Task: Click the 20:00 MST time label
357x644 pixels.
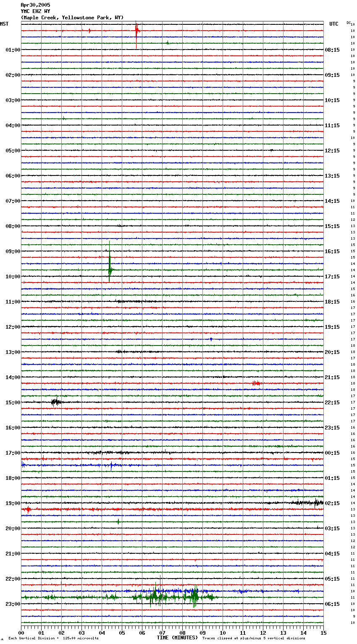Action: (x=13, y=529)
